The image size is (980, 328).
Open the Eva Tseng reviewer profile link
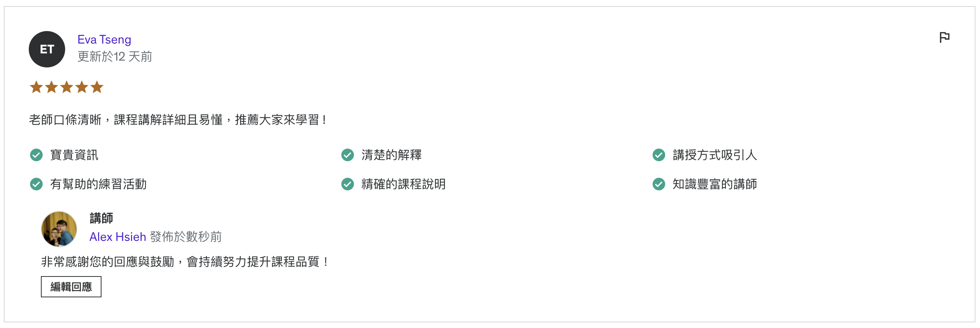pos(104,39)
